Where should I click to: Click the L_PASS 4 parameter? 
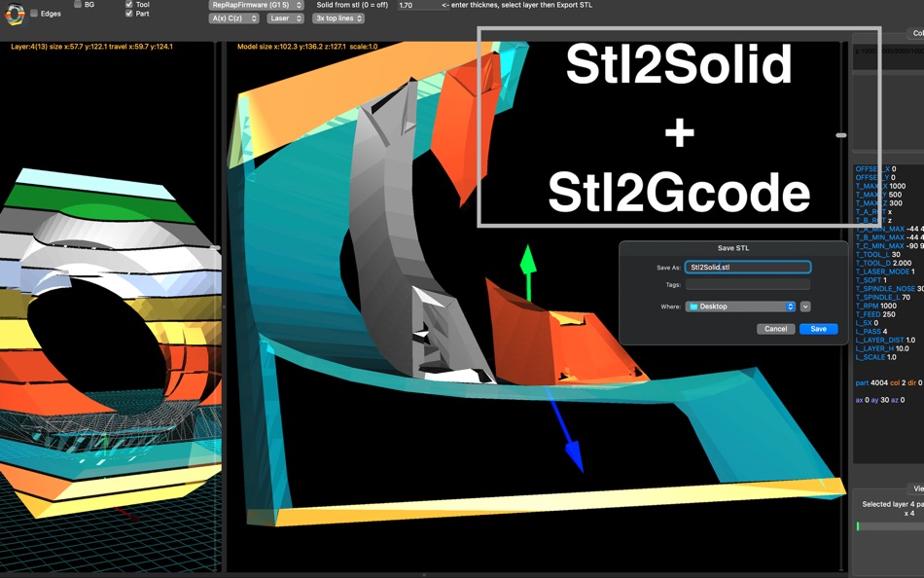[871, 332]
